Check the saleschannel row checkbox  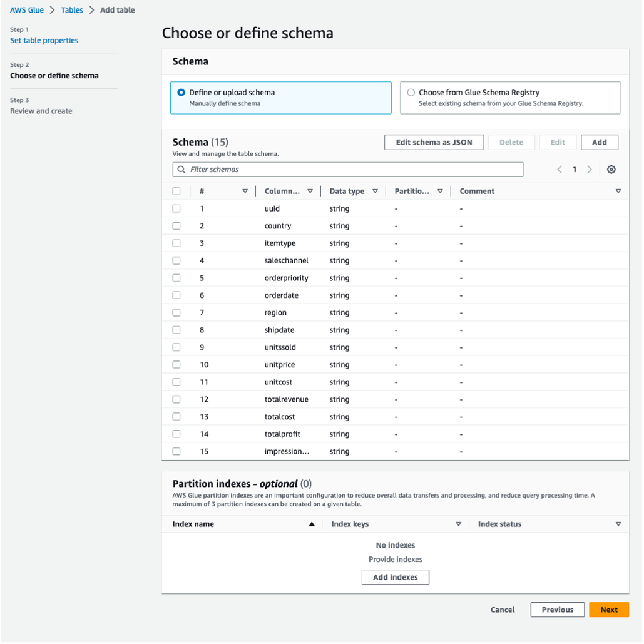tap(176, 261)
